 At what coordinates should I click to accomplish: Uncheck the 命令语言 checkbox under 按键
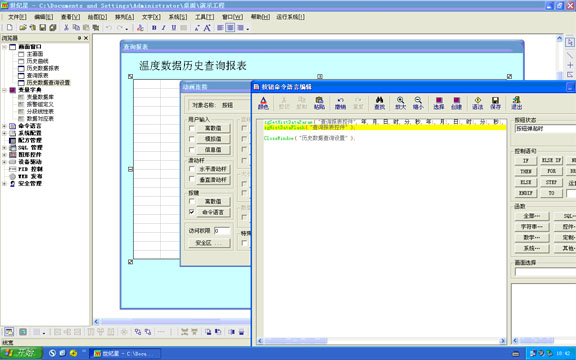click(x=191, y=212)
